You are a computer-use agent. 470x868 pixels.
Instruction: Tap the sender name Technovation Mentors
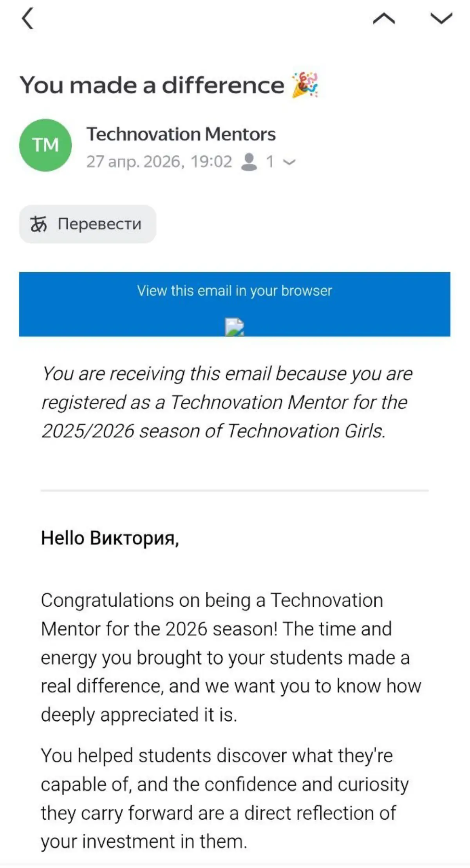coord(181,134)
